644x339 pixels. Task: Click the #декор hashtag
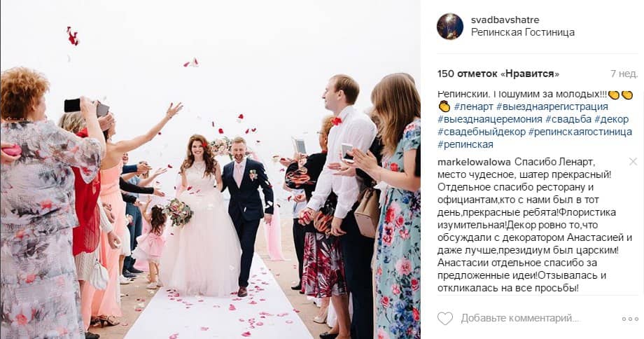(612, 120)
